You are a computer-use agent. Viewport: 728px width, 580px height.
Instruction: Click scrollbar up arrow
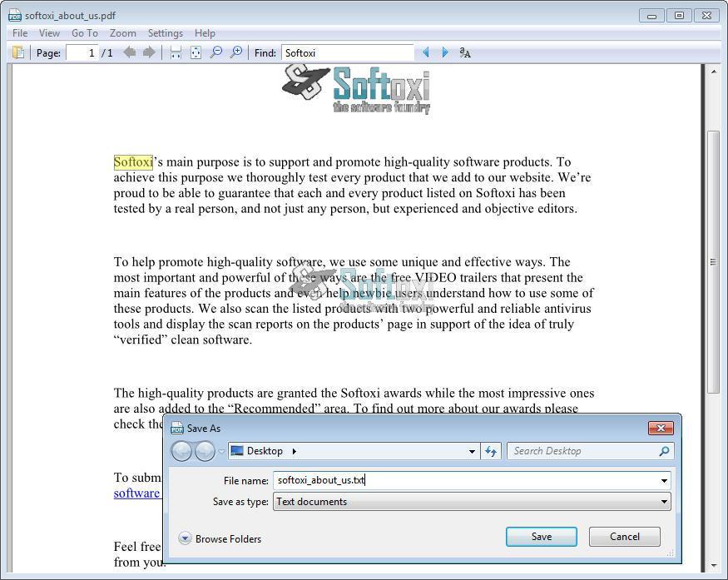[x=713, y=72]
